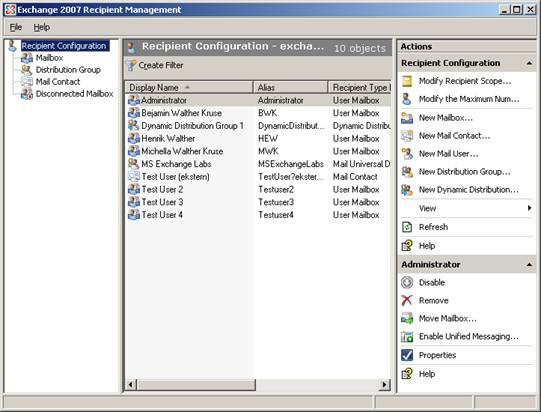Click Modify Recipient Scope icon
541x412 pixels.
coord(407,81)
